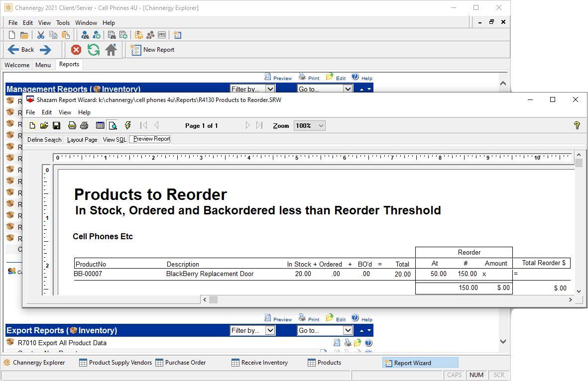
Task: Click the Cut scissors icon in Channergy toolbar
Action: pos(40,35)
